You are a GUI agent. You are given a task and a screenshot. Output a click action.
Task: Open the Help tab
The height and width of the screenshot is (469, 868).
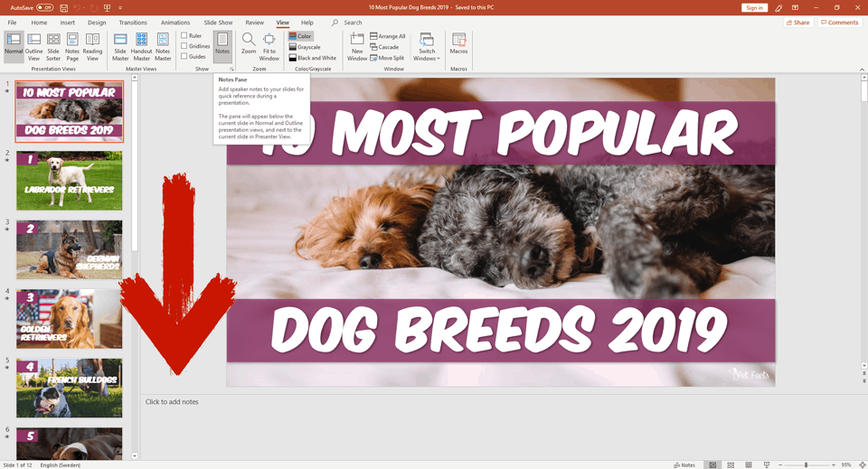[x=307, y=23]
